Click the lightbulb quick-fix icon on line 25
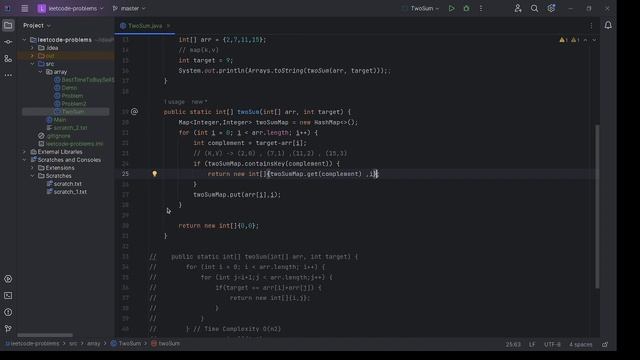Screen dimensions: 640x360 click(x=154, y=173)
